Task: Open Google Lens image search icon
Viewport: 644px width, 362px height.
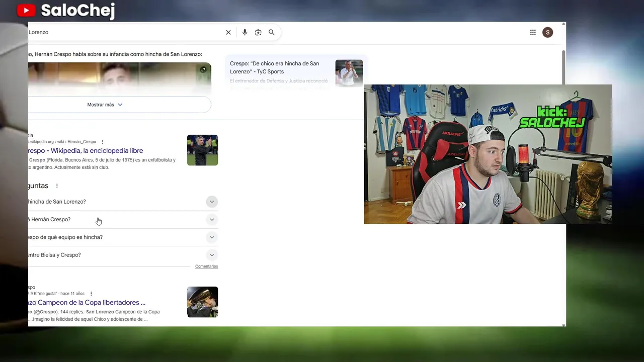Action: pyautogui.click(x=258, y=32)
